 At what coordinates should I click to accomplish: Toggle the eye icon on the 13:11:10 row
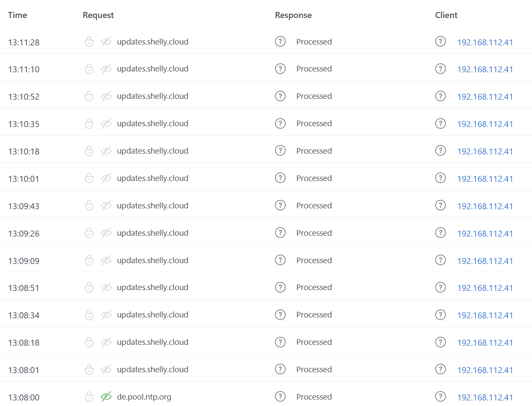coord(106,69)
